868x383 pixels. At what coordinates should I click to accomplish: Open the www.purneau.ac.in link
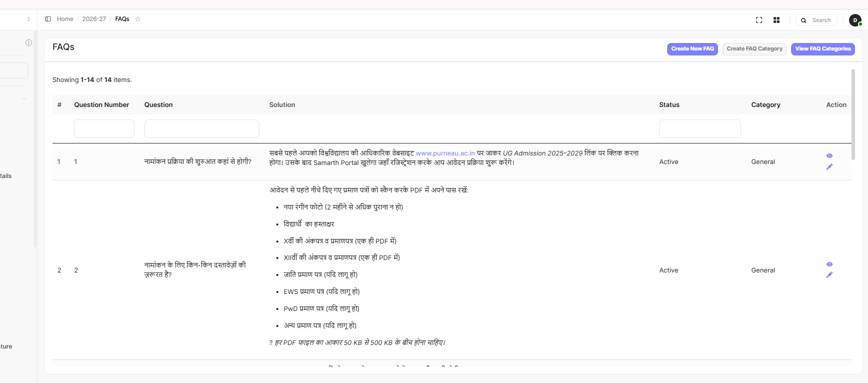pyautogui.click(x=445, y=153)
